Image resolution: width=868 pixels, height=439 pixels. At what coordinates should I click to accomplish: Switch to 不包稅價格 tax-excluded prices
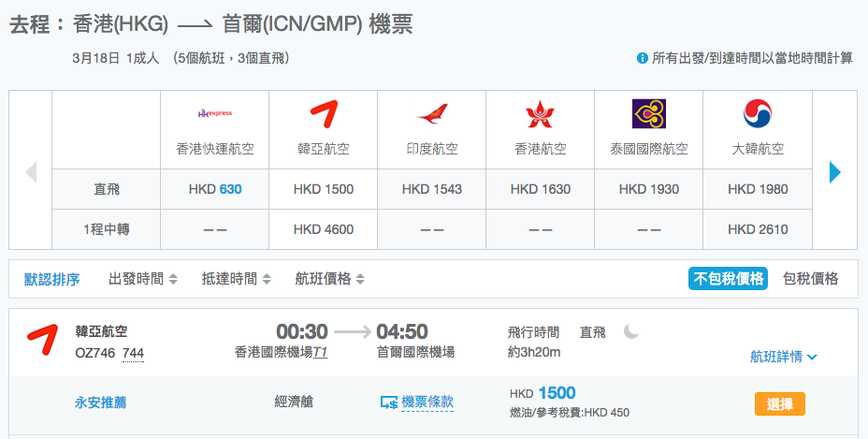[728, 278]
